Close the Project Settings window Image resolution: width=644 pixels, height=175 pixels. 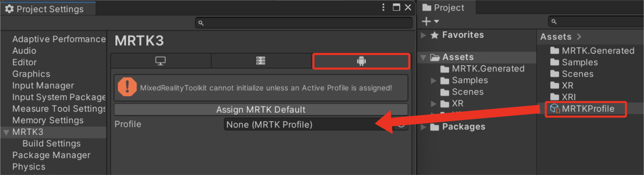point(408,7)
